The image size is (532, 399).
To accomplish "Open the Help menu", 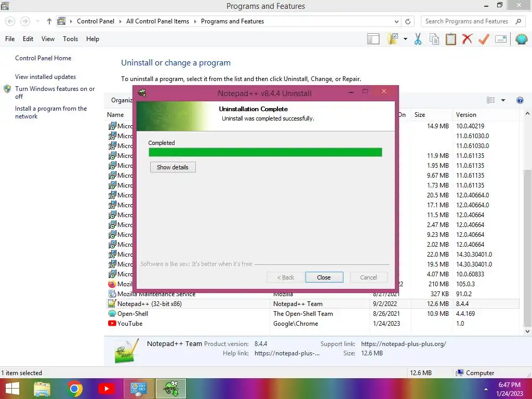I will [92, 39].
